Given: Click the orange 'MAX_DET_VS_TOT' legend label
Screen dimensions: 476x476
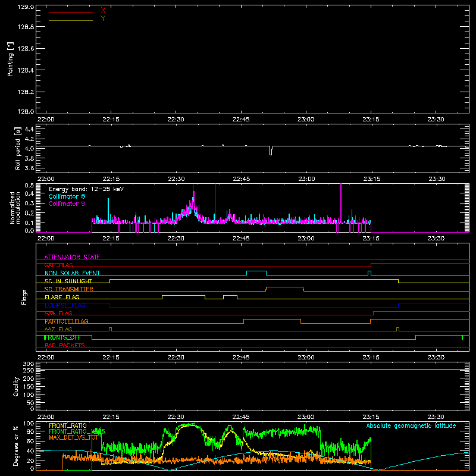Looking at the screenshot, I should click(73, 438).
